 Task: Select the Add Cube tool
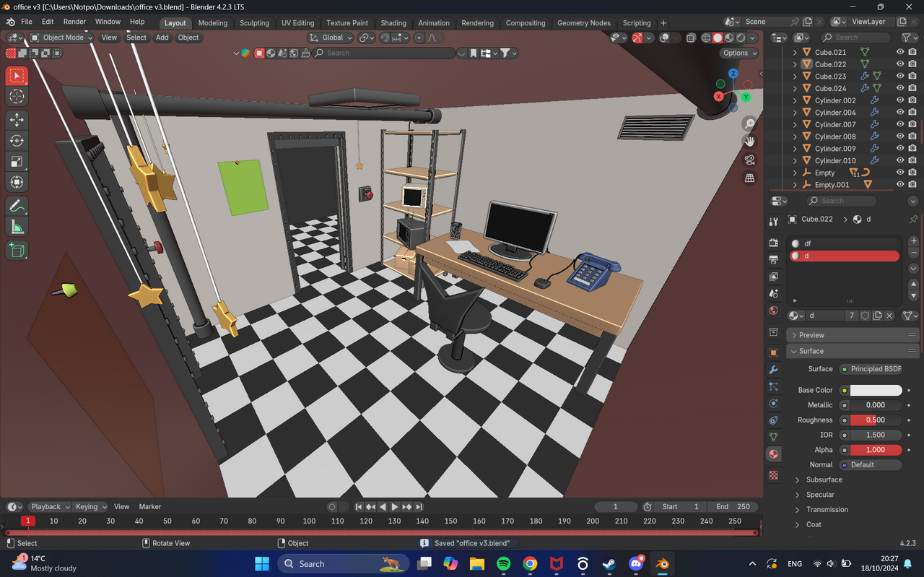[x=17, y=251]
